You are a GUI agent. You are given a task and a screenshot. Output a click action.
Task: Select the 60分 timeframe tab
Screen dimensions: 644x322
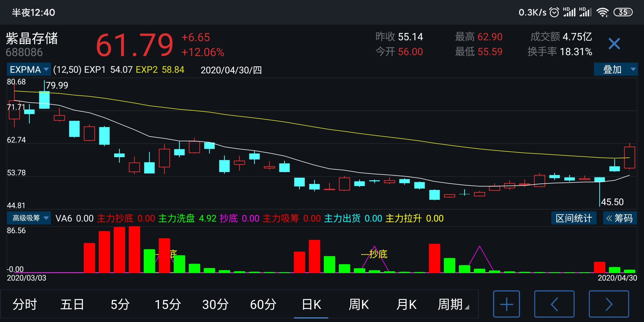point(263,304)
